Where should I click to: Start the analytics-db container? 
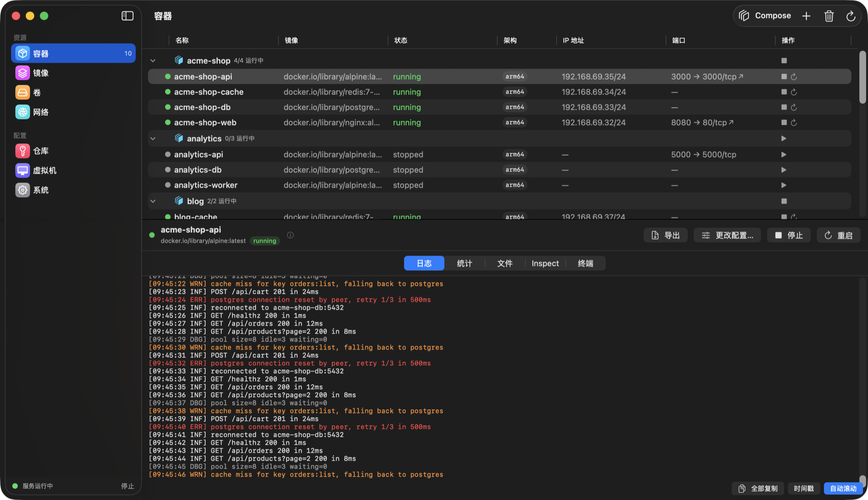pos(784,170)
